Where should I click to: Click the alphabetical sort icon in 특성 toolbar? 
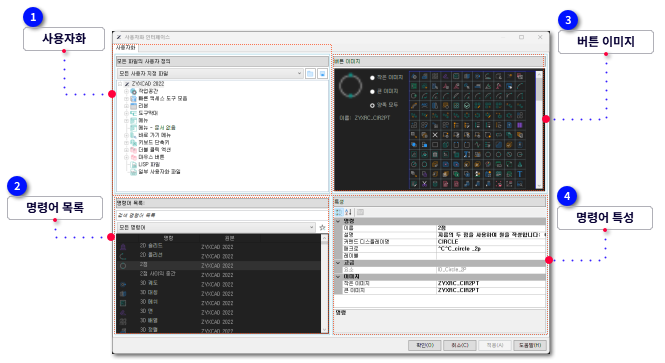(x=348, y=212)
